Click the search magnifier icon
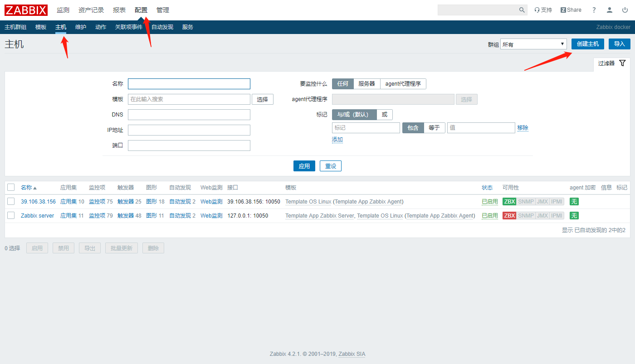This screenshot has width=635, height=364. click(x=522, y=10)
